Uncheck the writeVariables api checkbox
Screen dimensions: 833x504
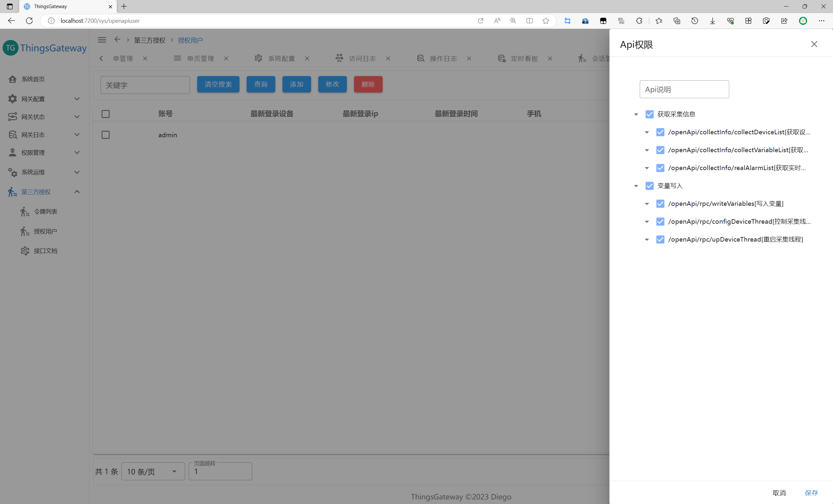click(660, 204)
